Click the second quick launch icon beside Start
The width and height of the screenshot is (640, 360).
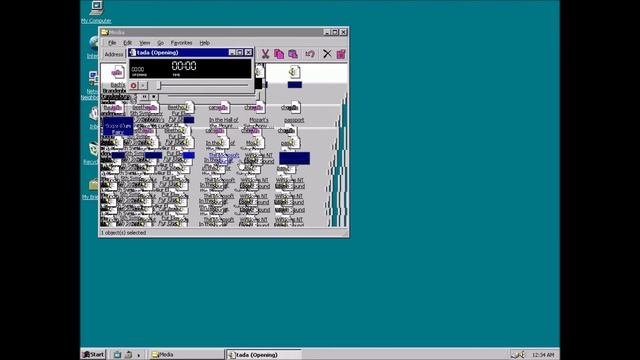[x=128, y=355]
